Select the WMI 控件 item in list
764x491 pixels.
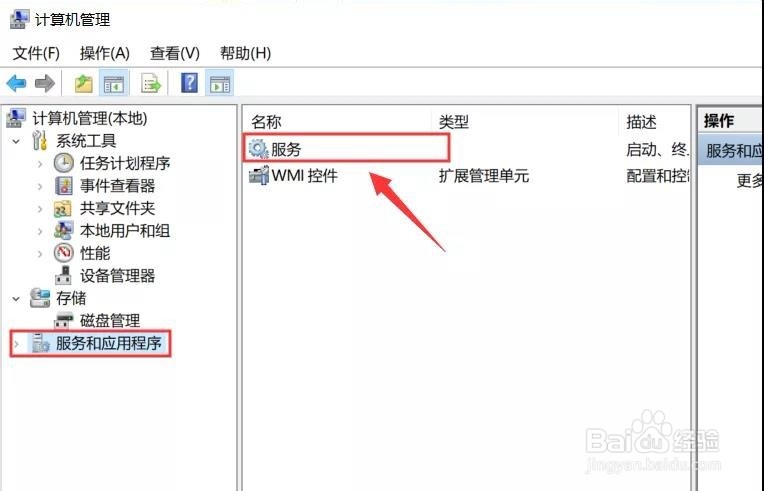pos(293,175)
